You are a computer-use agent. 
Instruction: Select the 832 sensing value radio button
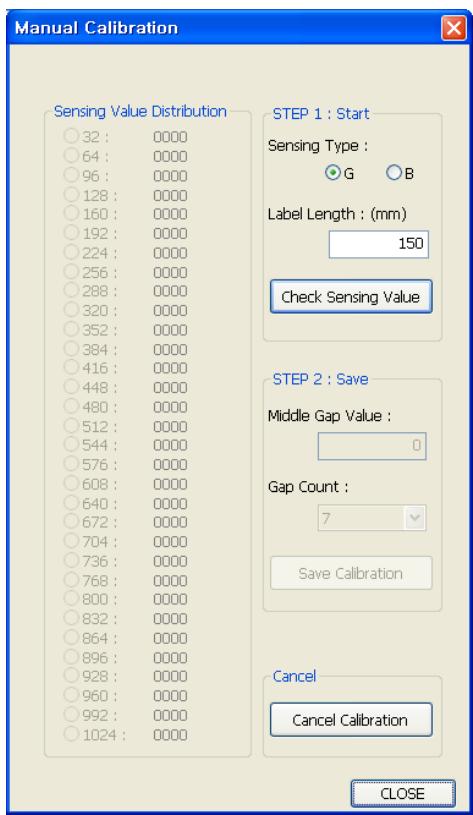coord(71,617)
